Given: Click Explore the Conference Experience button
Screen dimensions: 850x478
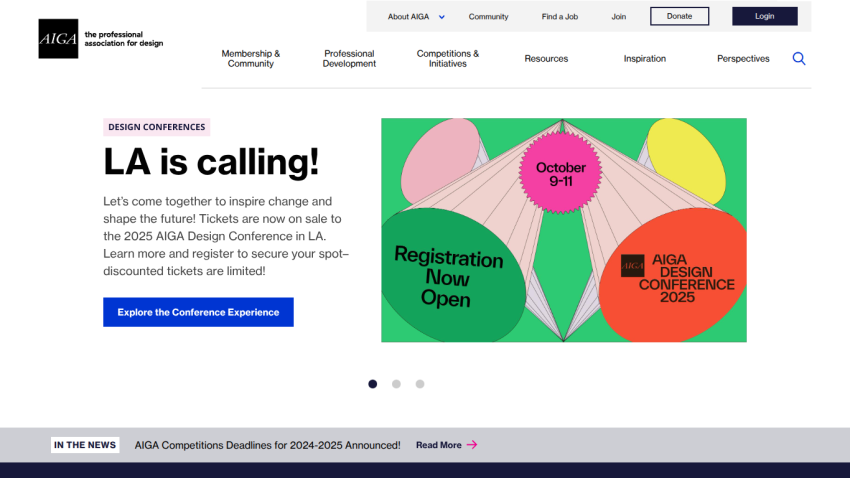Looking at the screenshot, I should pyautogui.click(x=198, y=312).
